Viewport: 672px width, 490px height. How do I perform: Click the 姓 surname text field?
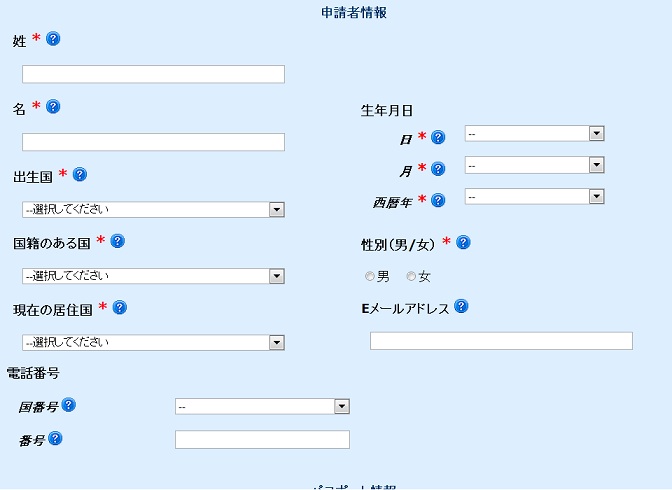(153, 74)
